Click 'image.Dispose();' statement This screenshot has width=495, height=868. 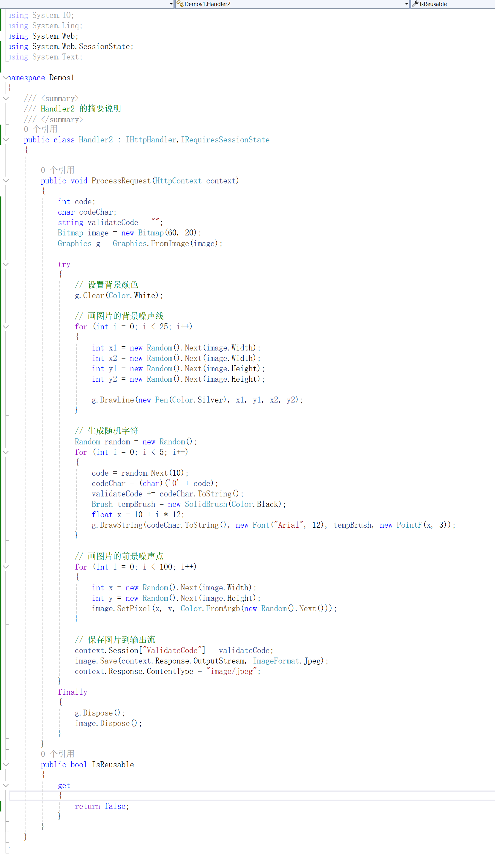[108, 724]
